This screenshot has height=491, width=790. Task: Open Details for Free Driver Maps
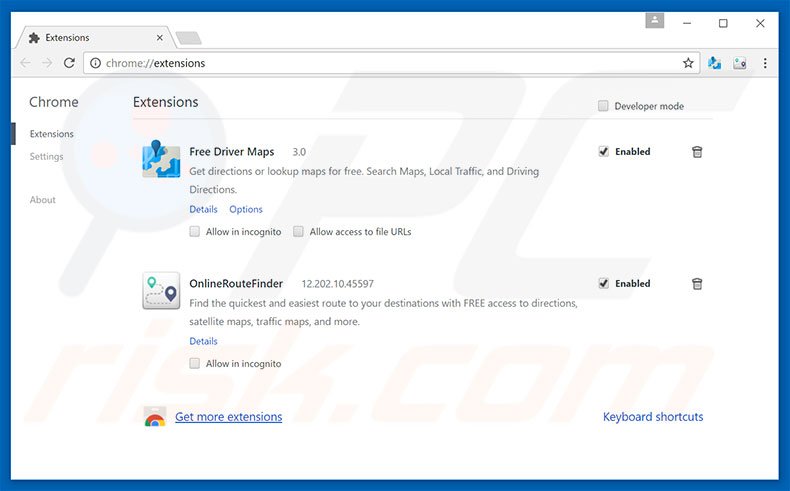pos(203,209)
